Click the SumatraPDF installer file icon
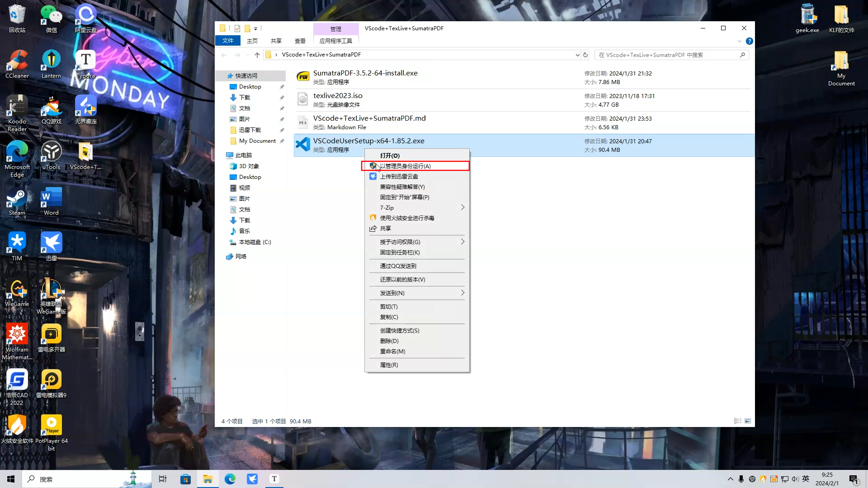 [x=302, y=77]
